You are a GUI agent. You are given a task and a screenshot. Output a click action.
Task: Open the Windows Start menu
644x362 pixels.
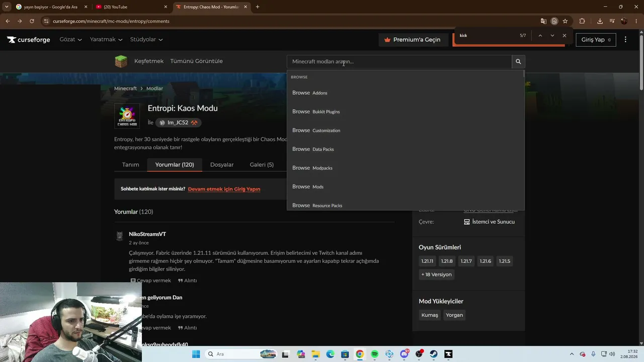pos(196,354)
